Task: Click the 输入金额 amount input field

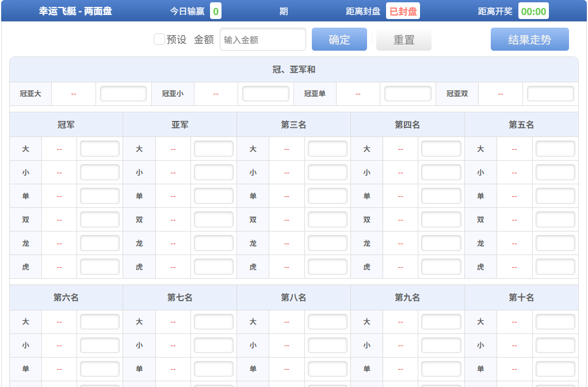Action: tap(262, 39)
